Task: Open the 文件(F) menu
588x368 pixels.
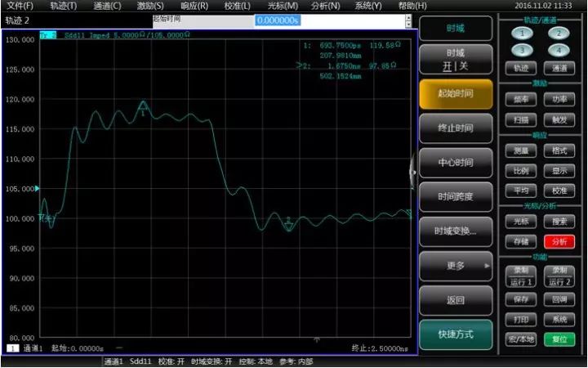Action: pyautogui.click(x=20, y=6)
